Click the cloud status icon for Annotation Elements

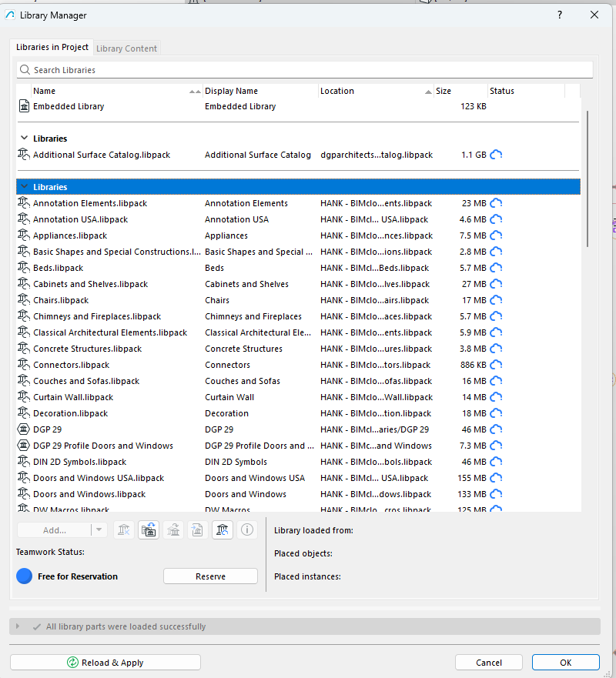pyautogui.click(x=496, y=203)
